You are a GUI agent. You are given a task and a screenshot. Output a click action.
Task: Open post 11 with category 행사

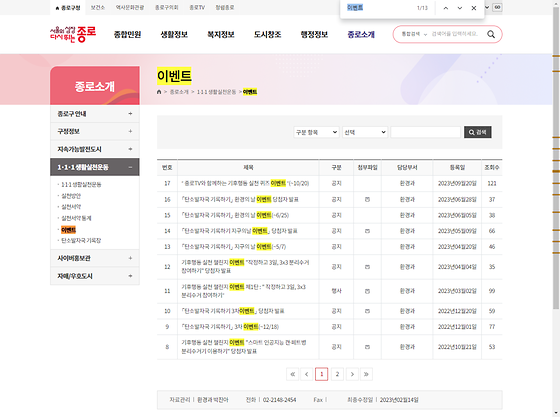coord(244,291)
